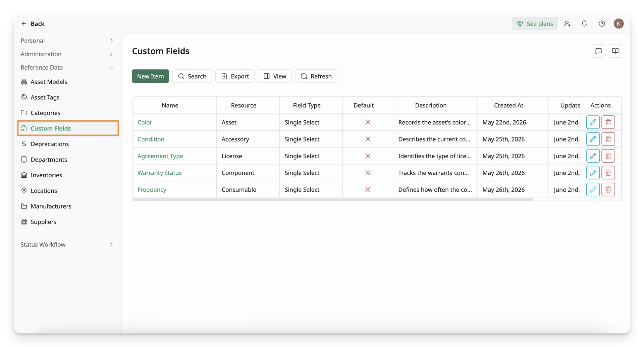
Task: Open the Color field link
Action: point(145,122)
